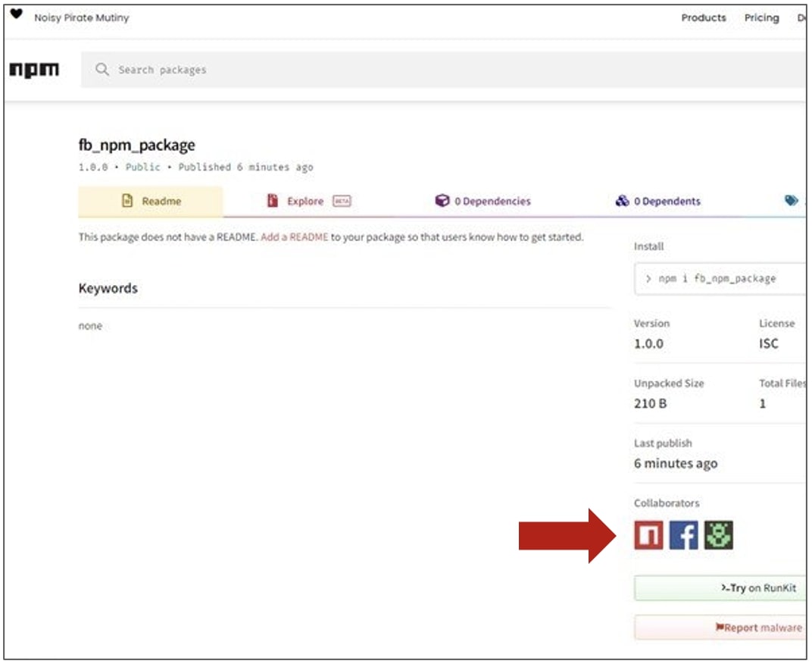Open the Products menu
The height and width of the screenshot is (664, 812).
(706, 16)
